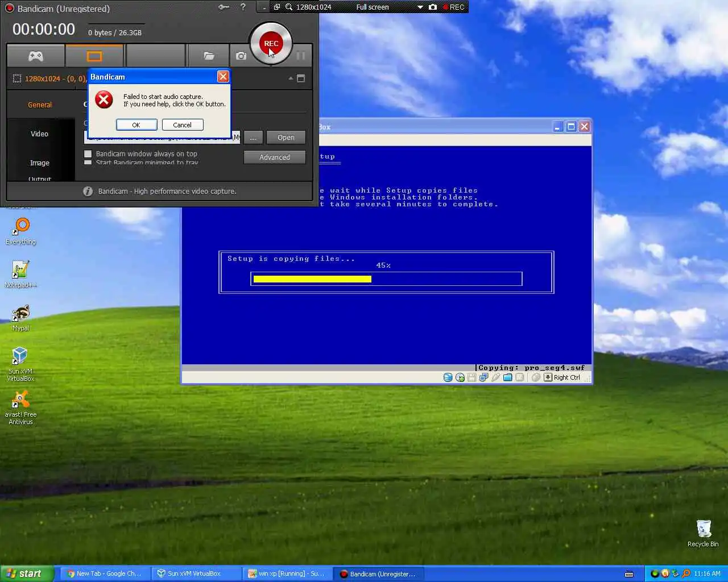Switch to Sun xVM VirtualBox taskbar button
This screenshot has width=728, height=582.
196,573
